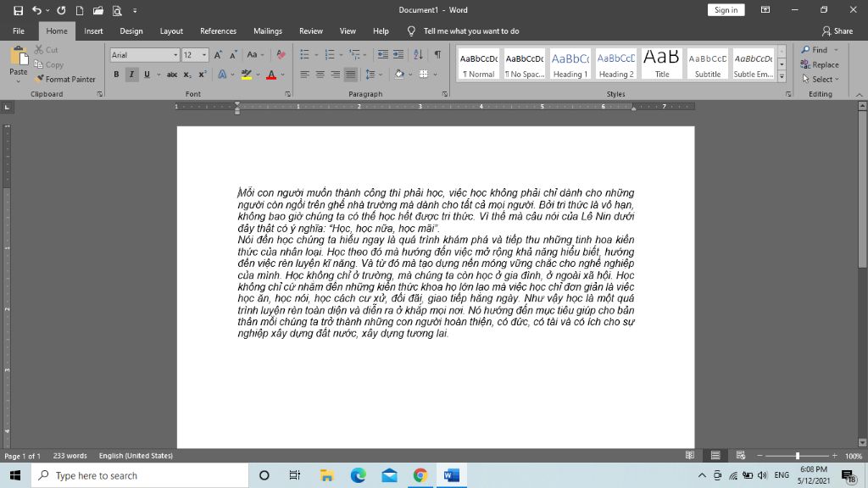Apply yellow text highlight color
This screenshot has width=868, height=488.
coord(247,75)
